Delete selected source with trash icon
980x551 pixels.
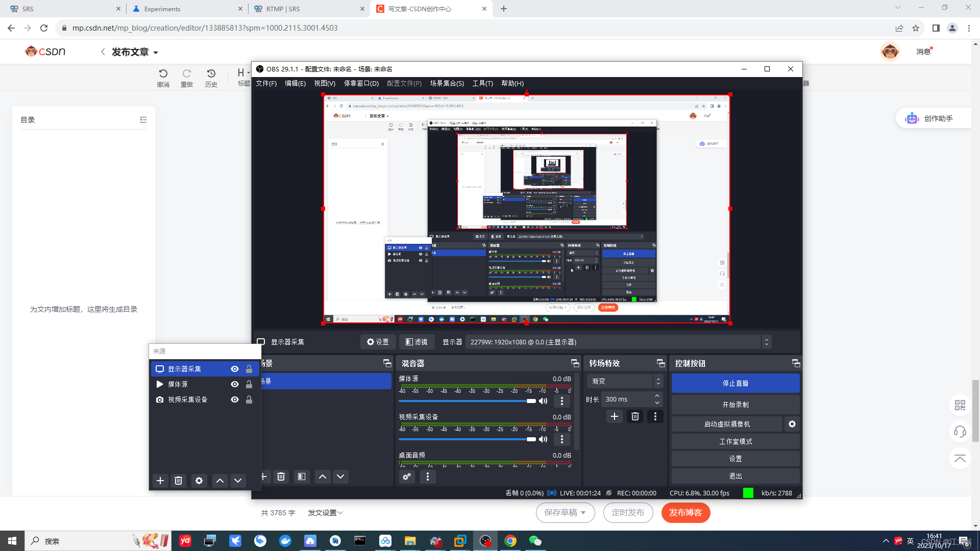click(x=178, y=481)
